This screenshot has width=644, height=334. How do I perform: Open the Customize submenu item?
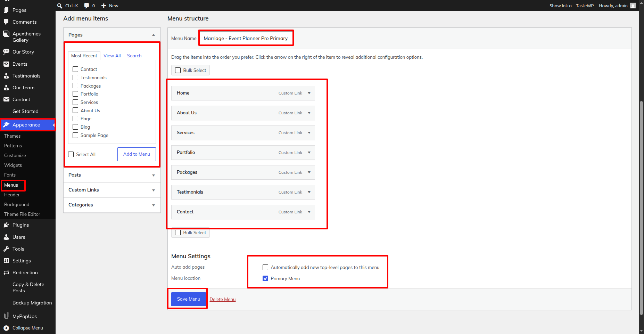tap(15, 155)
